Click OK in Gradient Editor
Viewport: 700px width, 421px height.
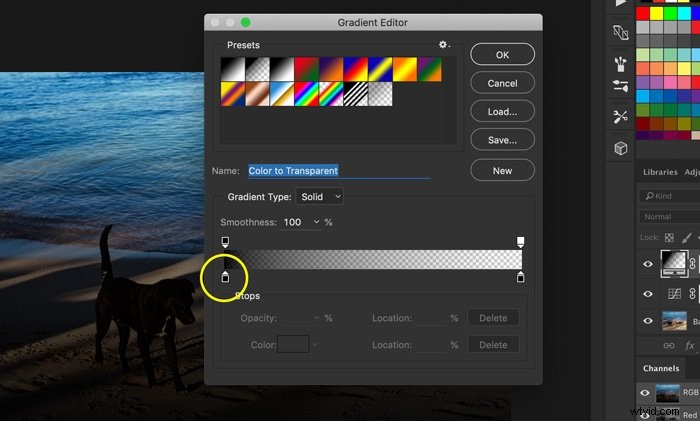(502, 54)
